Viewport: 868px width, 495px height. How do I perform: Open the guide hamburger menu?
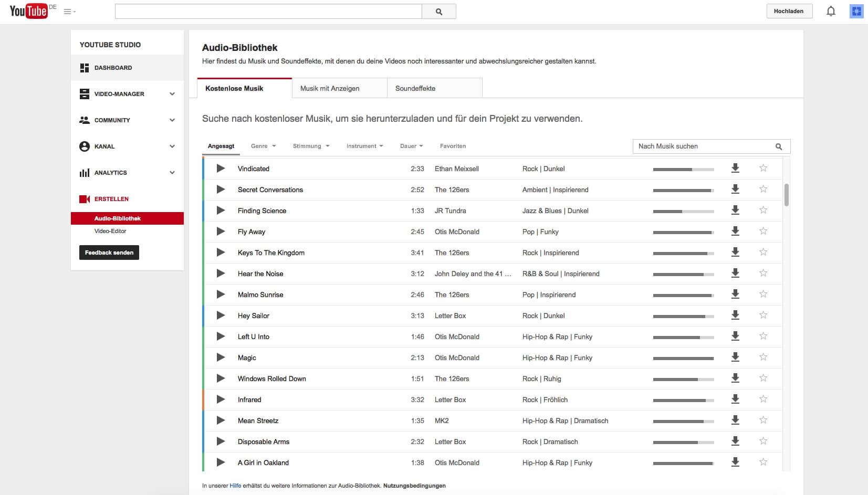pyautogui.click(x=69, y=11)
